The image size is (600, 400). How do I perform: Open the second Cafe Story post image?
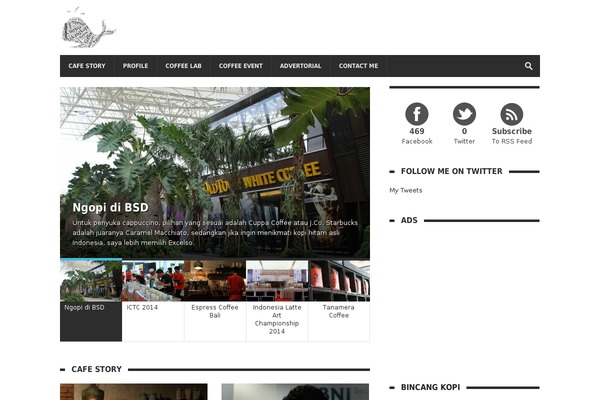pyautogui.click(x=295, y=392)
